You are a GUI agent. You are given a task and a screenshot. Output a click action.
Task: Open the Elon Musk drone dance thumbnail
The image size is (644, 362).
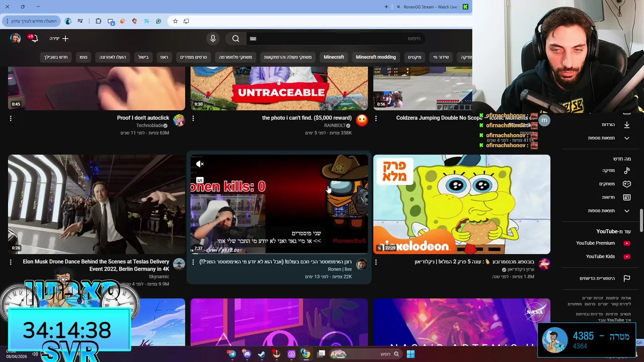tap(97, 204)
